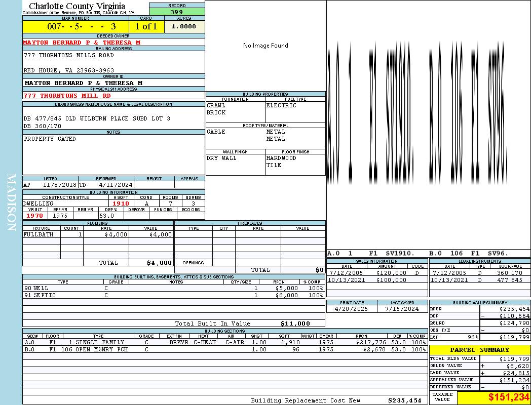Image resolution: width=532 pixels, height=405 pixels.
Task: Click the PARCEL SUMMARY header
Action: tap(480, 350)
